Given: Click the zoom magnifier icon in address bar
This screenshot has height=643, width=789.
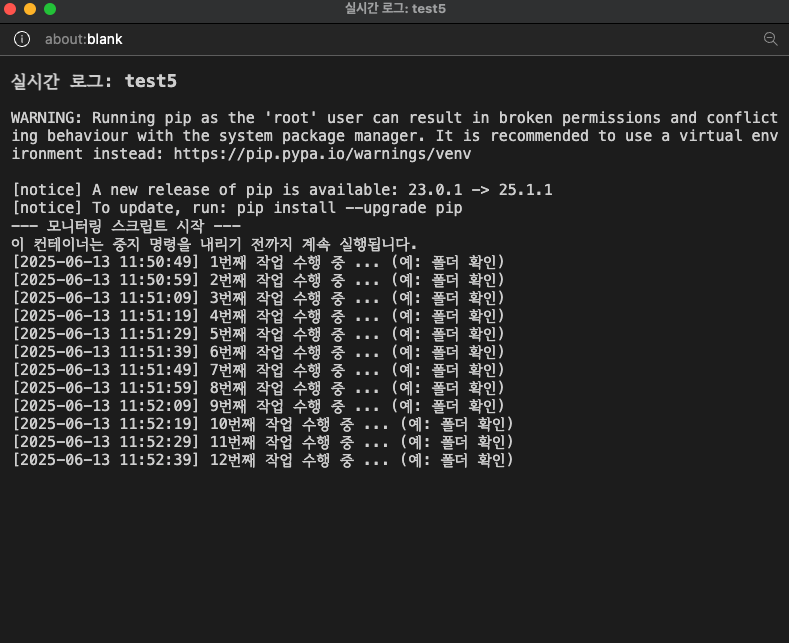Looking at the screenshot, I should click(770, 39).
